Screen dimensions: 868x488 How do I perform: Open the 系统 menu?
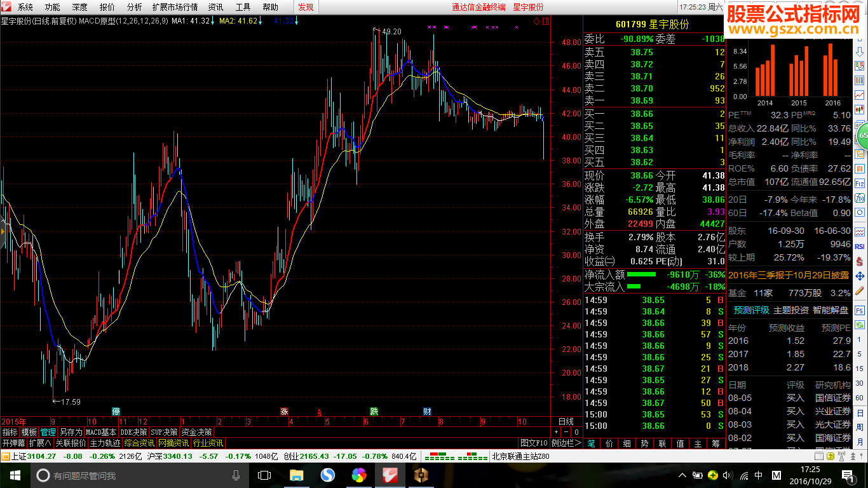[x=25, y=7]
